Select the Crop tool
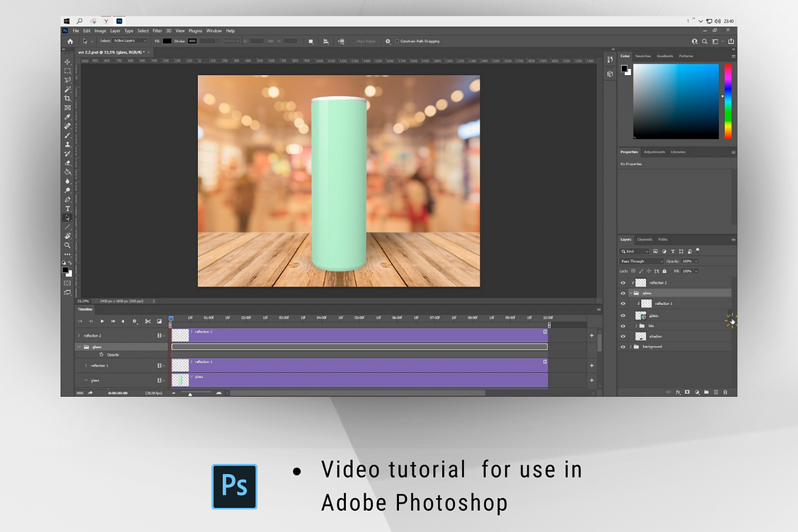Image resolution: width=798 pixels, height=532 pixels. pos(68,98)
